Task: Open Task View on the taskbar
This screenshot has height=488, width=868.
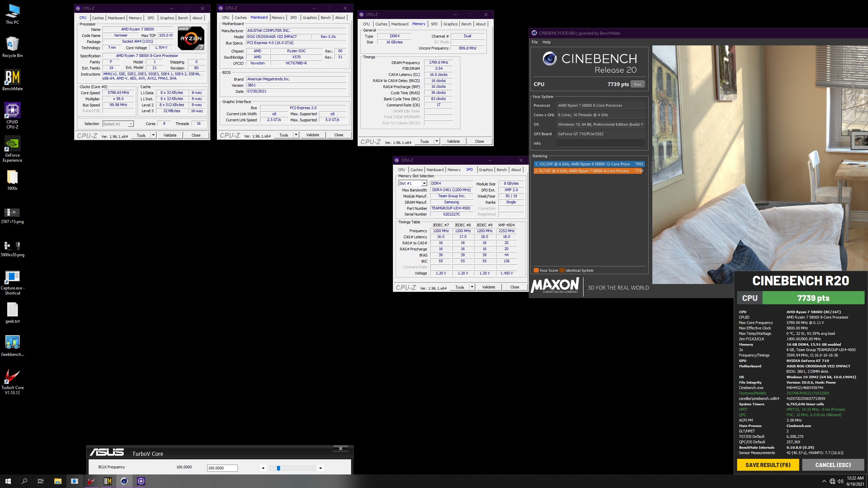Action: tap(41, 481)
